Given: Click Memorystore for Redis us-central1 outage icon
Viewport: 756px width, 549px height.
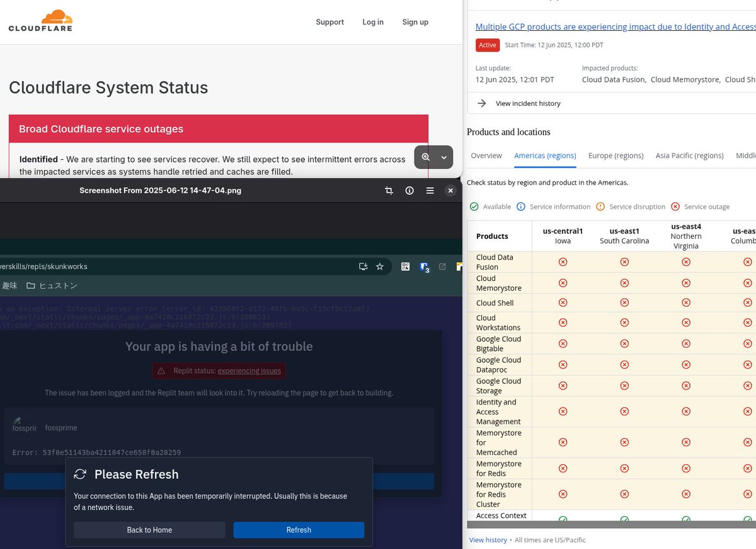Looking at the screenshot, I should point(563,468).
